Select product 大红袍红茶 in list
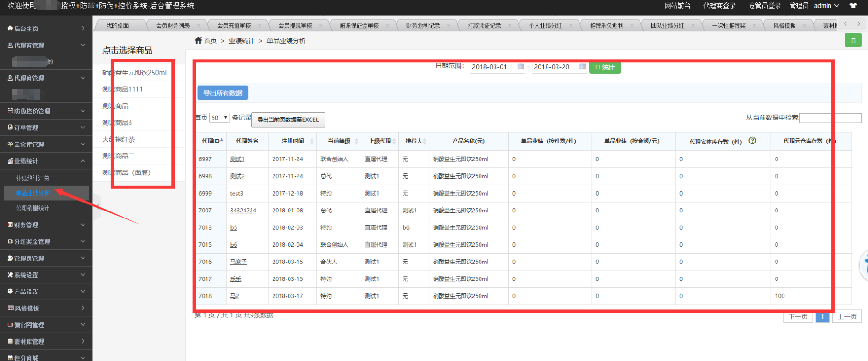 tap(118, 139)
